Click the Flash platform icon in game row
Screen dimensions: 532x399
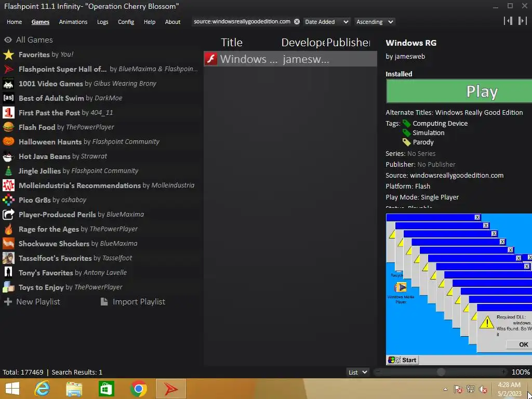click(211, 59)
